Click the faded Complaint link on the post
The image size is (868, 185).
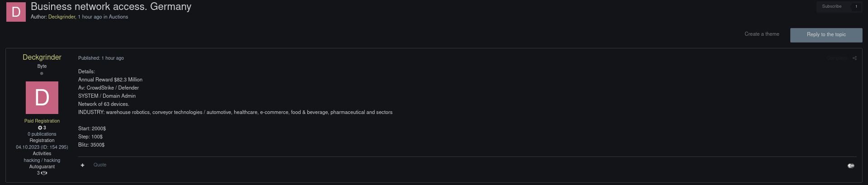[x=837, y=58]
